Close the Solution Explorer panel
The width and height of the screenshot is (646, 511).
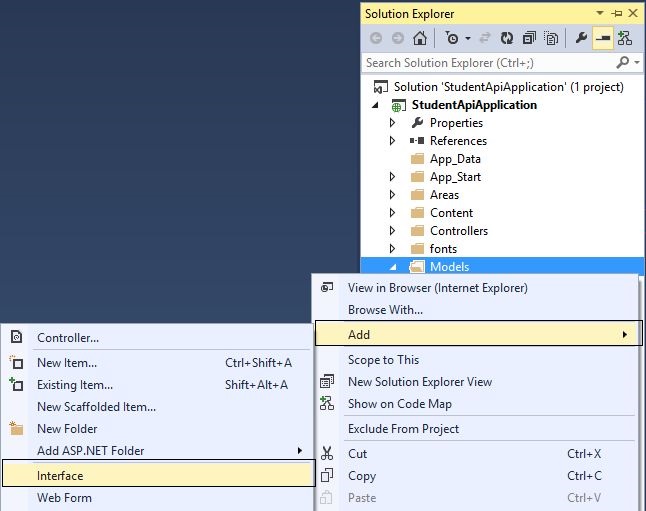click(x=633, y=13)
